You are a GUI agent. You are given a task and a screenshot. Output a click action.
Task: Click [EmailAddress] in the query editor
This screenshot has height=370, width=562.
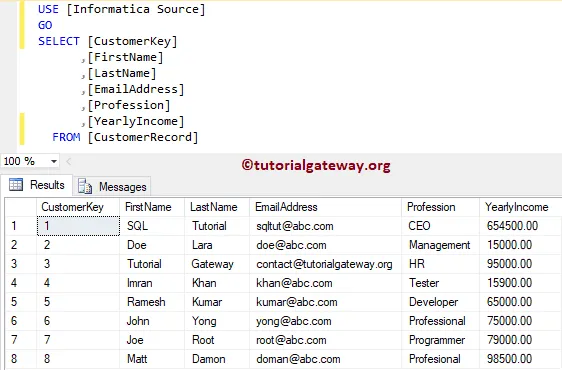point(136,89)
